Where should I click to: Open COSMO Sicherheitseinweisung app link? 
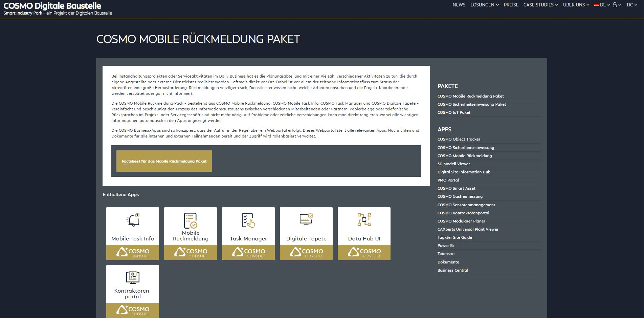point(466,148)
